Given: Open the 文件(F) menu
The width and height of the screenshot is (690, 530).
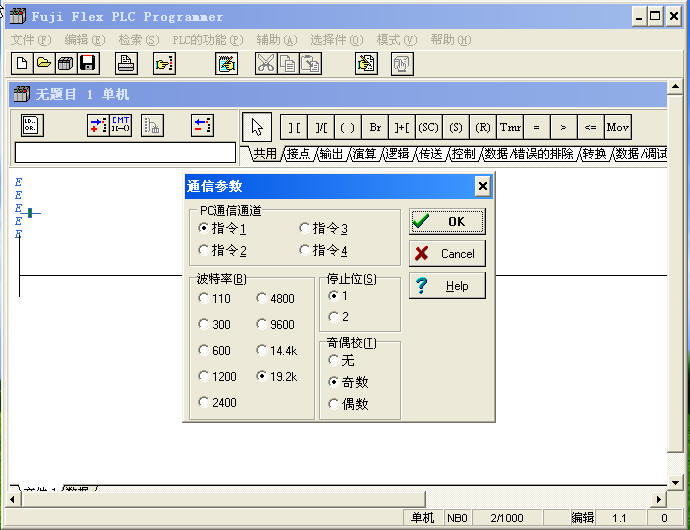Looking at the screenshot, I should tap(30, 40).
